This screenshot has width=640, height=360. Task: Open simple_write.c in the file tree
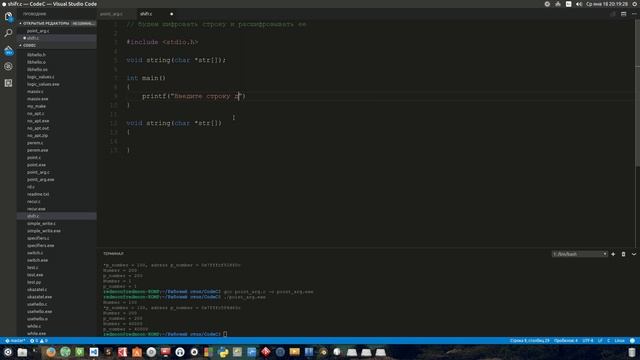41,224
